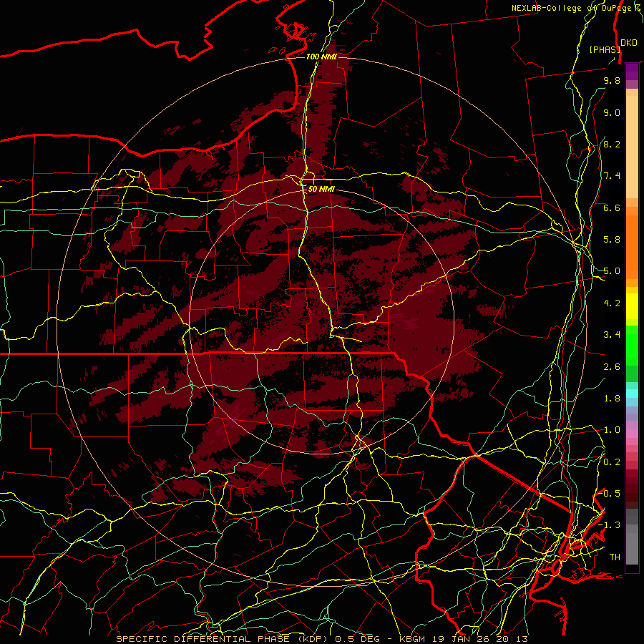The width and height of the screenshot is (644, 644).
Task: Click the 2.6 value on the color scale
Action: [612, 367]
